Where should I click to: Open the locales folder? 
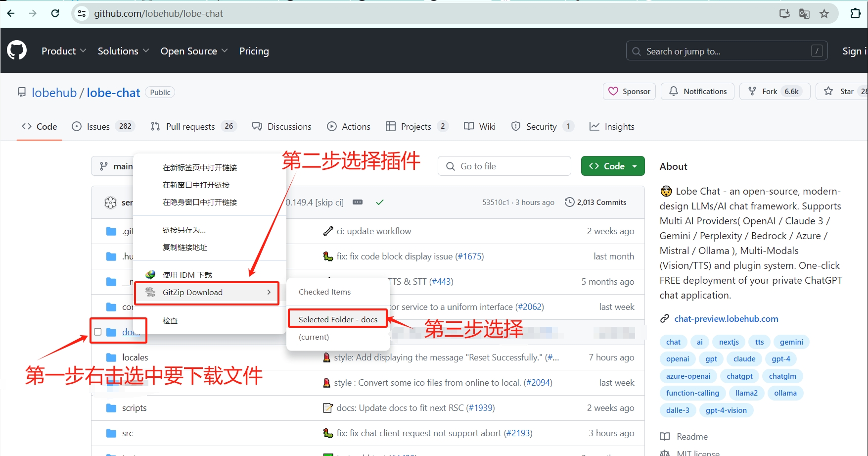click(135, 357)
